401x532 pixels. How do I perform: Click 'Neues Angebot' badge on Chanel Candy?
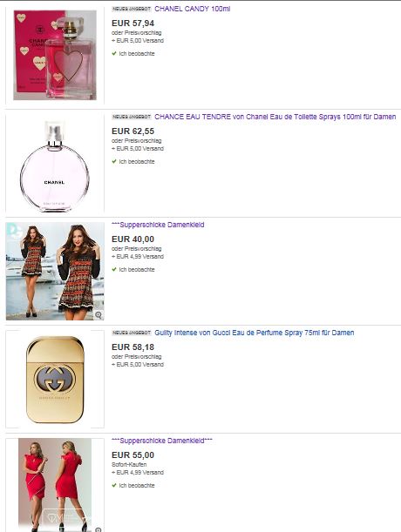pos(131,10)
